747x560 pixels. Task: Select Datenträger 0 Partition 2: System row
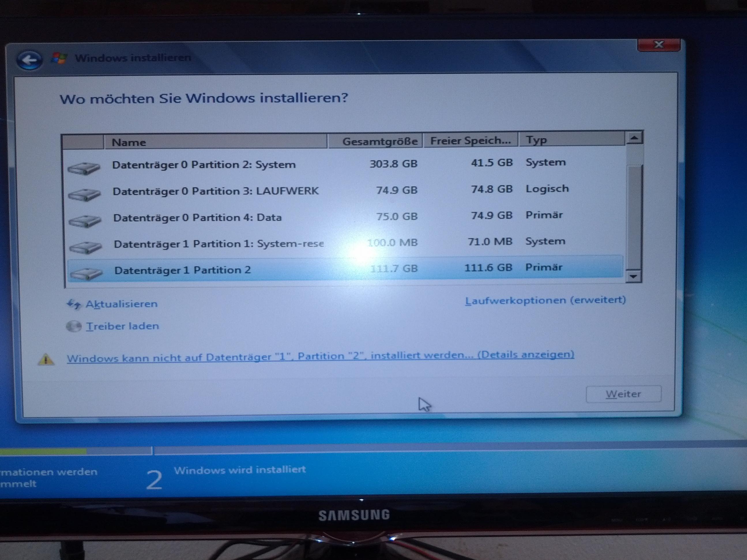pyautogui.click(x=204, y=165)
